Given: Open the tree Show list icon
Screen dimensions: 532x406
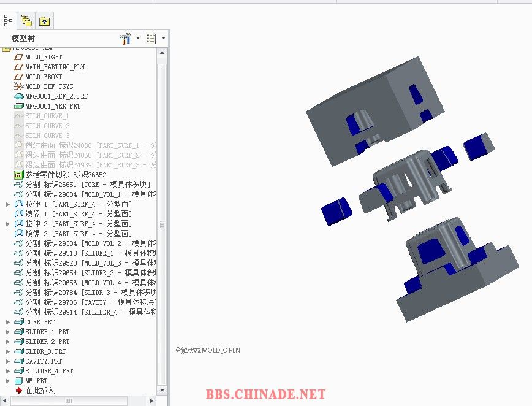Looking at the screenshot, I should tap(151, 39).
